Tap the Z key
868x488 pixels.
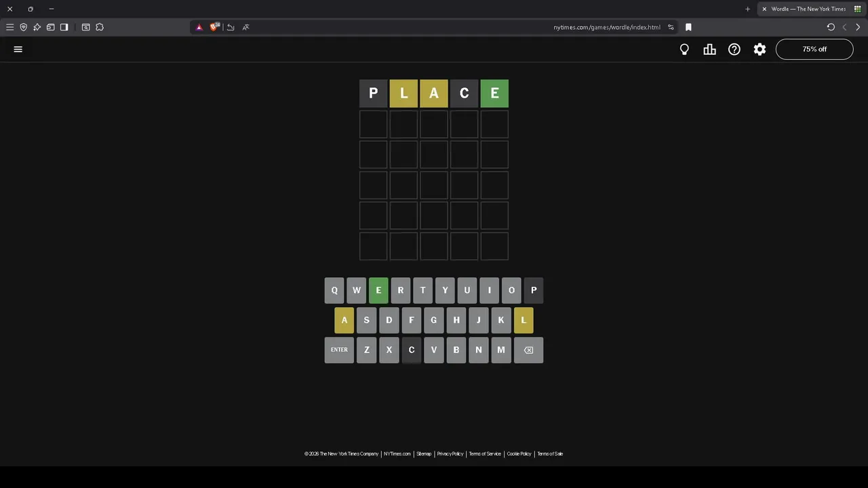point(366,350)
